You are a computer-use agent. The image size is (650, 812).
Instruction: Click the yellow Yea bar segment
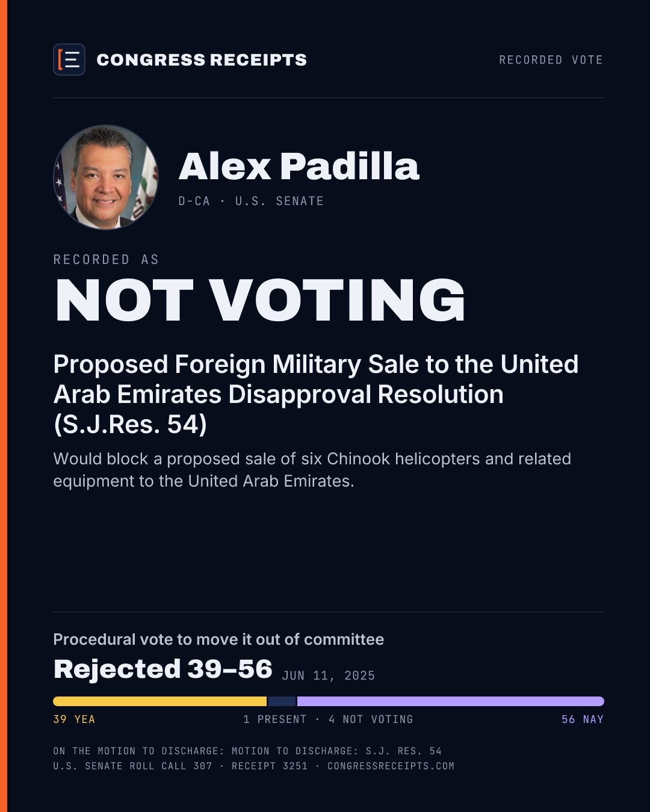click(x=160, y=701)
